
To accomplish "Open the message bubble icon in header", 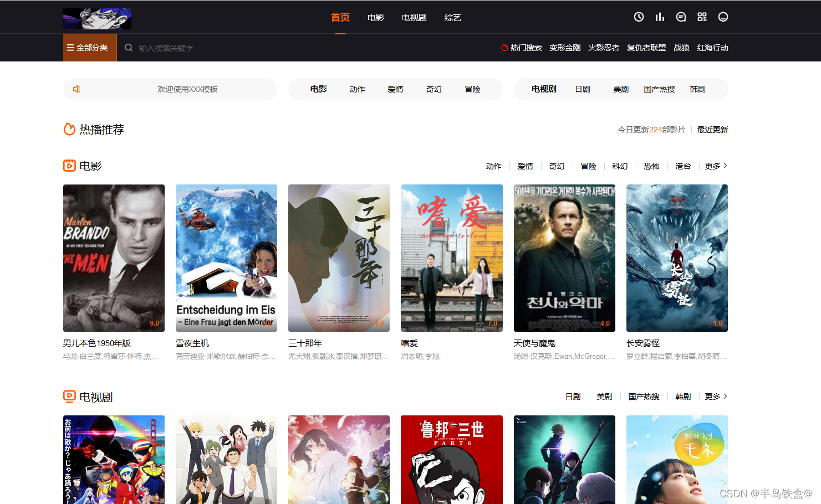I will click(x=681, y=17).
